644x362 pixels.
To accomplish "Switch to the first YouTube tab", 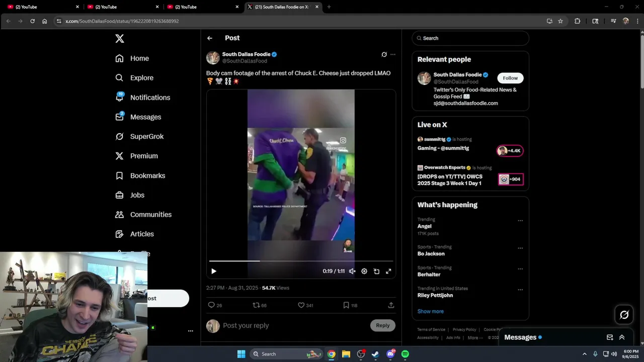I will click(43, 7).
